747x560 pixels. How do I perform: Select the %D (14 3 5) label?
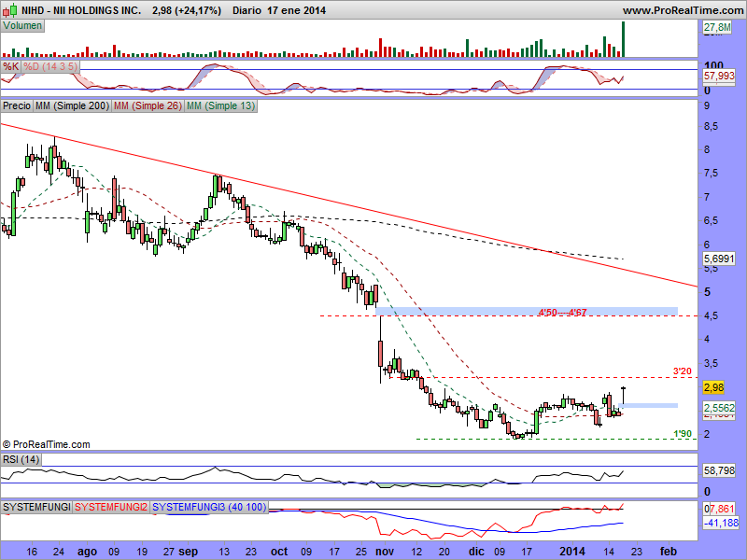[50, 66]
